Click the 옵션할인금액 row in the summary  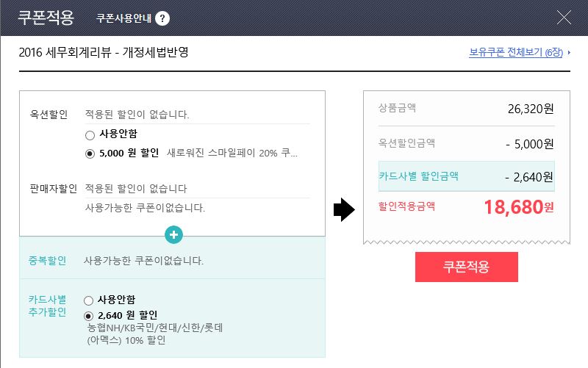466,143
